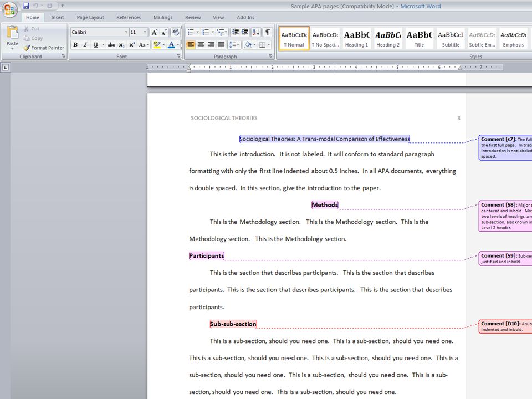This screenshot has height=399, width=532.
Task: Apply the Heading 2 style
Action: 388,39
